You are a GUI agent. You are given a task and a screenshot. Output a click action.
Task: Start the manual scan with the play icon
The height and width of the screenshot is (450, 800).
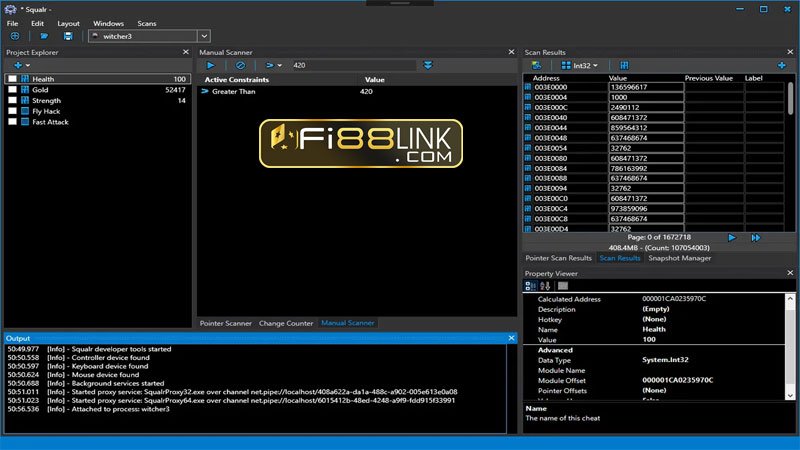210,65
